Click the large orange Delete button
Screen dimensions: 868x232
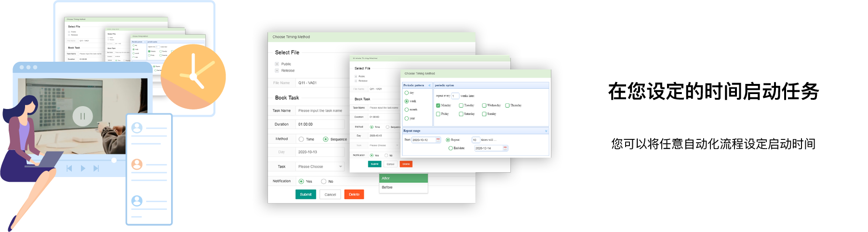(x=354, y=194)
